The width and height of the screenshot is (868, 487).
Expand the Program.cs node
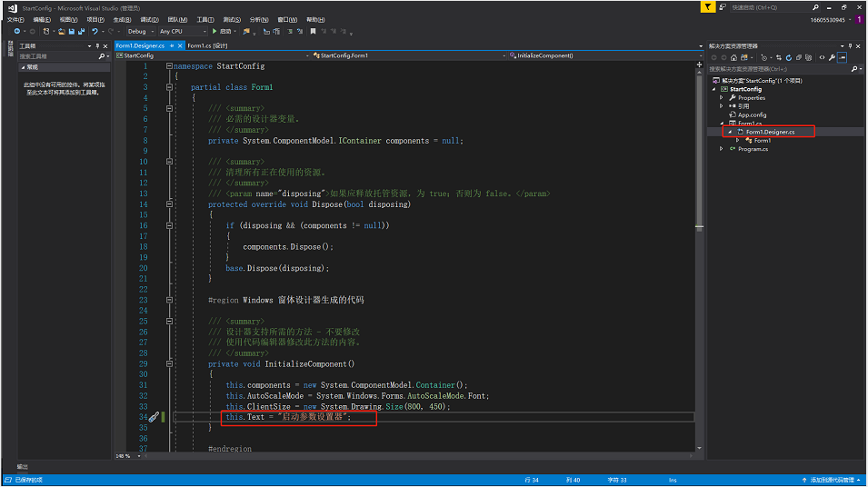point(722,149)
